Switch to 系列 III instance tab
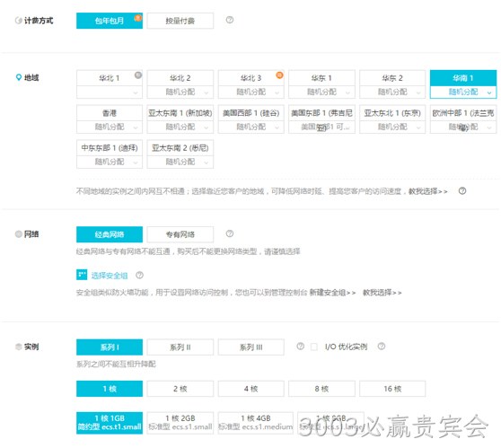The image size is (501, 448). 251,347
